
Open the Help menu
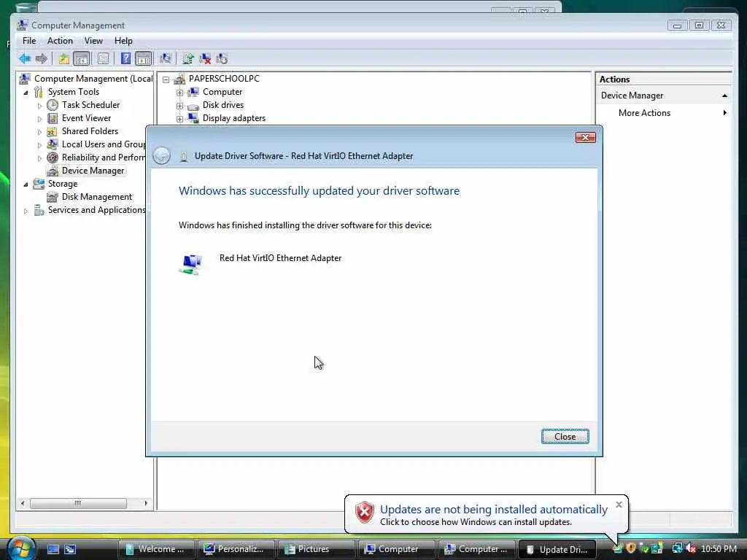(123, 41)
